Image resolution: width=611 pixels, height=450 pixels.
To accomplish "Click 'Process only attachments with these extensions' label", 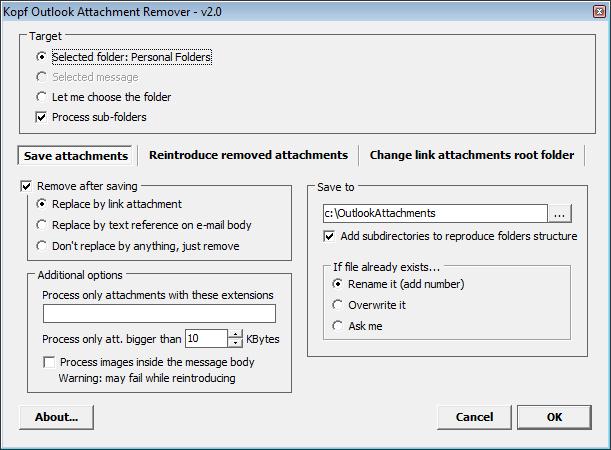I will [158, 295].
